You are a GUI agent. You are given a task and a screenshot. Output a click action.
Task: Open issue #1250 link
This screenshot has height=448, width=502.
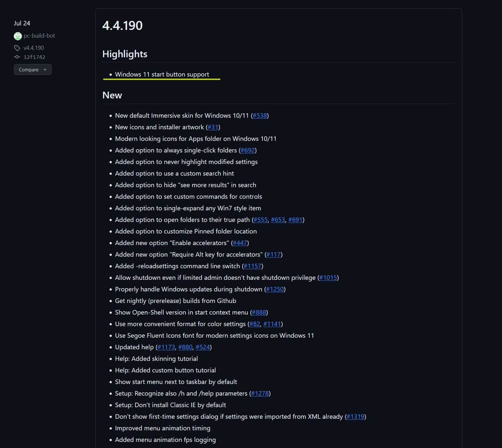click(x=275, y=289)
